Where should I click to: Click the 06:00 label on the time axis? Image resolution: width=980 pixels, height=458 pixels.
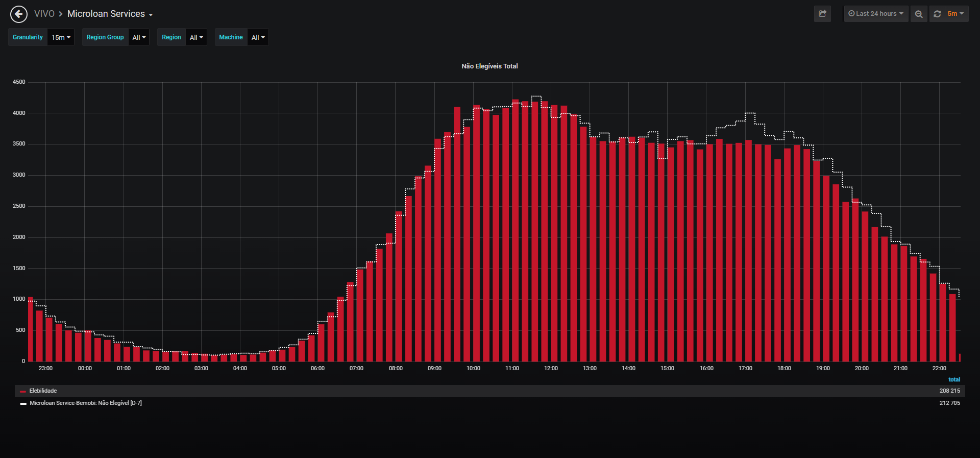317,368
